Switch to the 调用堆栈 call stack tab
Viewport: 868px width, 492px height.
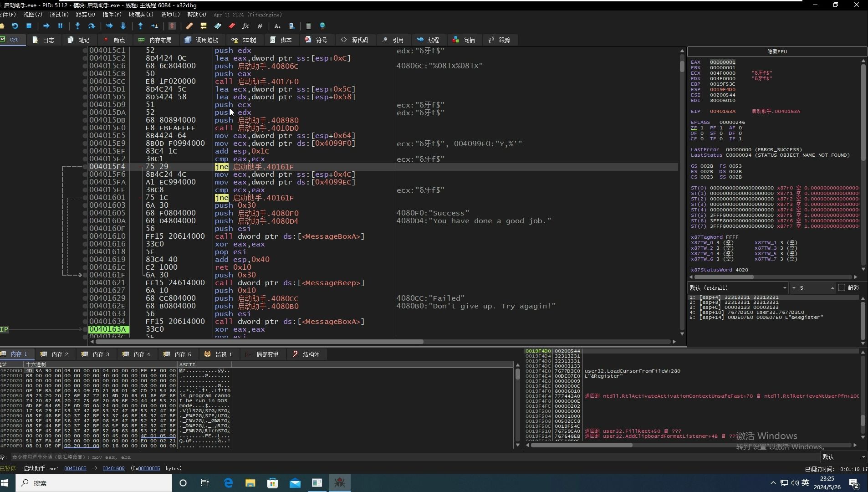tap(201, 40)
